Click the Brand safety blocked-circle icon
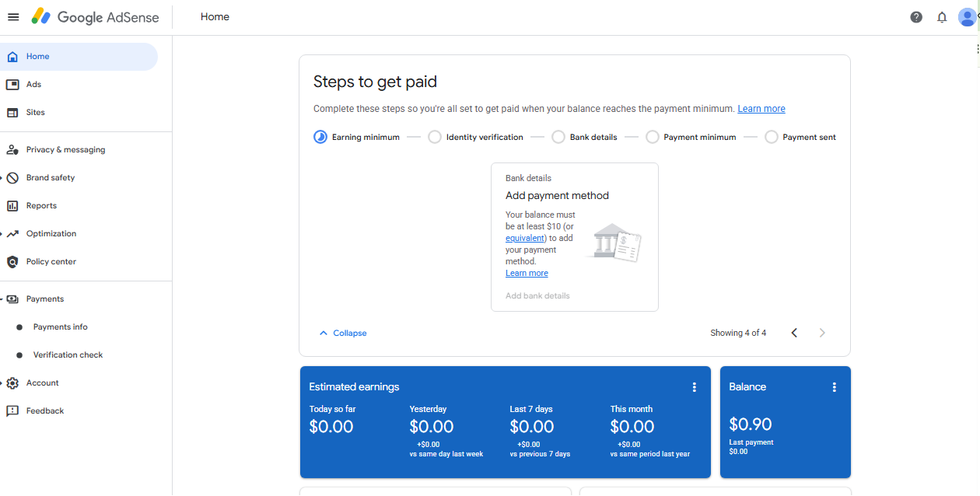This screenshot has width=980, height=496. (x=12, y=178)
